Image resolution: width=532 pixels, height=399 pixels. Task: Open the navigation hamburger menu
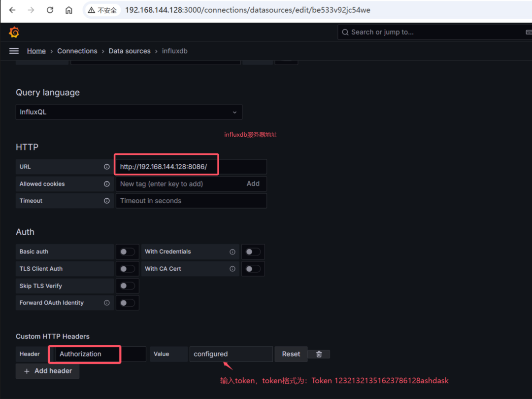[14, 51]
